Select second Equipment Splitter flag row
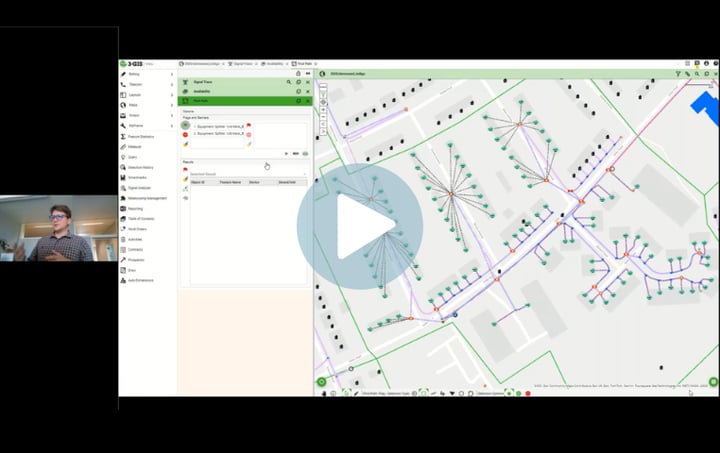Viewport: 720px width, 453px height. click(x=218, y=134)
